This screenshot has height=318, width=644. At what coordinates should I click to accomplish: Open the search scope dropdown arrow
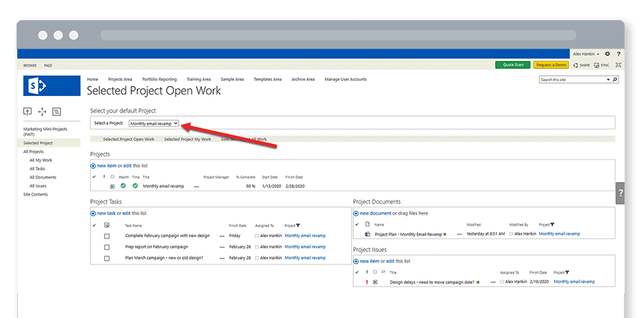click(x=609, y=79)
